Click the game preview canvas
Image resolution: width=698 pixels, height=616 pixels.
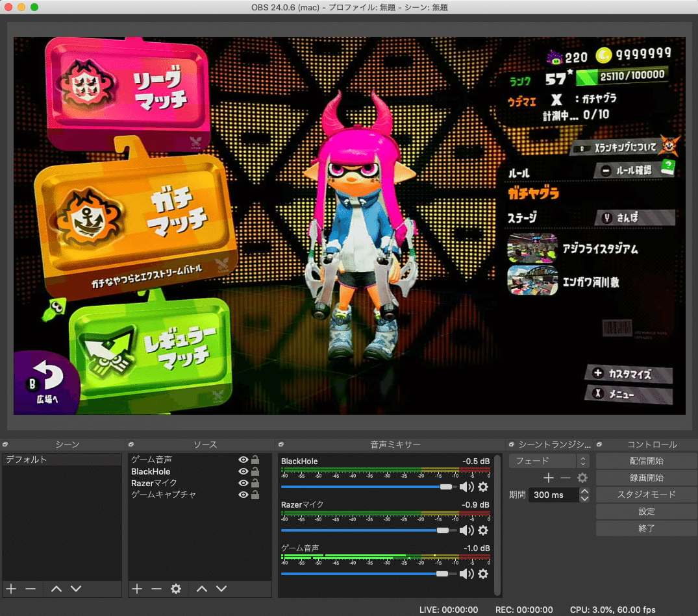349,226
